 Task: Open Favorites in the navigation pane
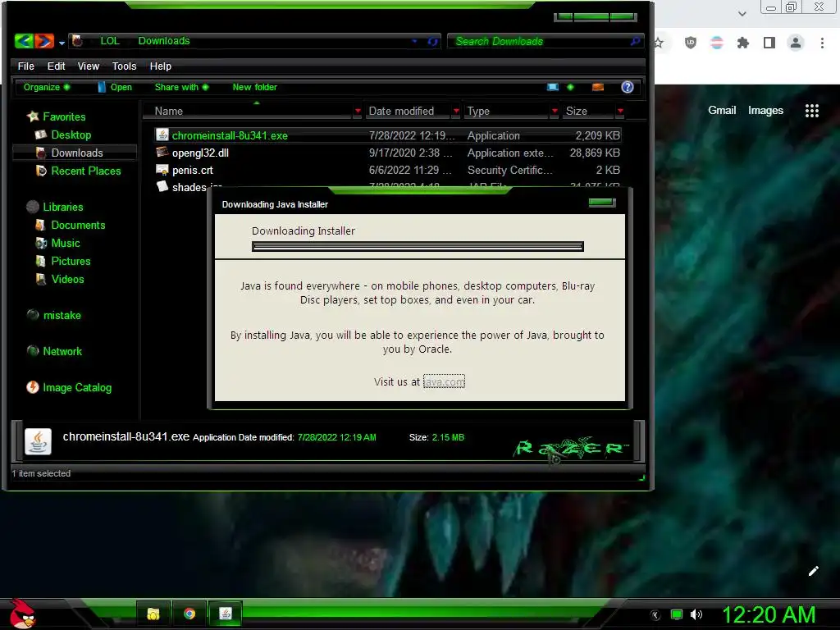point(64,116)
